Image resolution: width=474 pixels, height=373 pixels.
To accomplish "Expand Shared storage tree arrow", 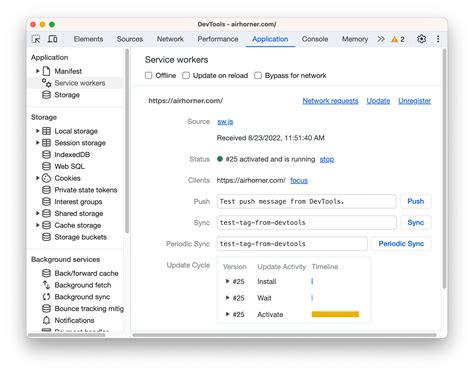I will click(38, 213).
